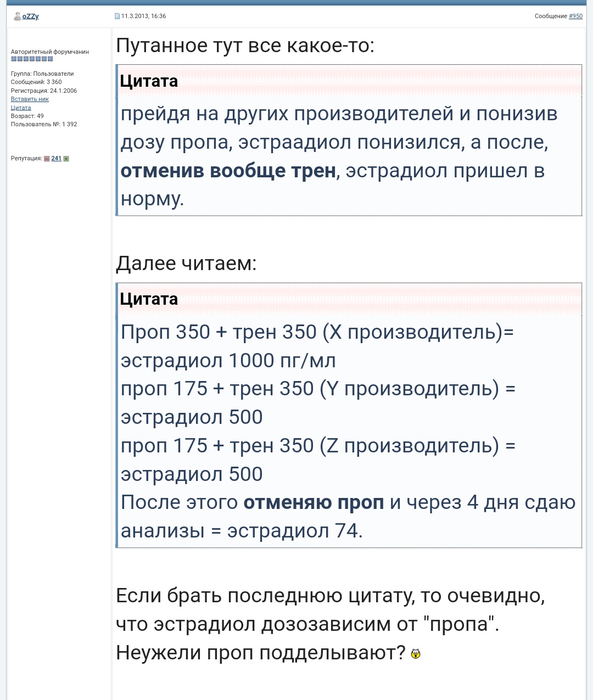This screenshot has width=593, height=700.
Task: Click the 'Группа: Пользователи' line in the sidebar
Action: 42,74
